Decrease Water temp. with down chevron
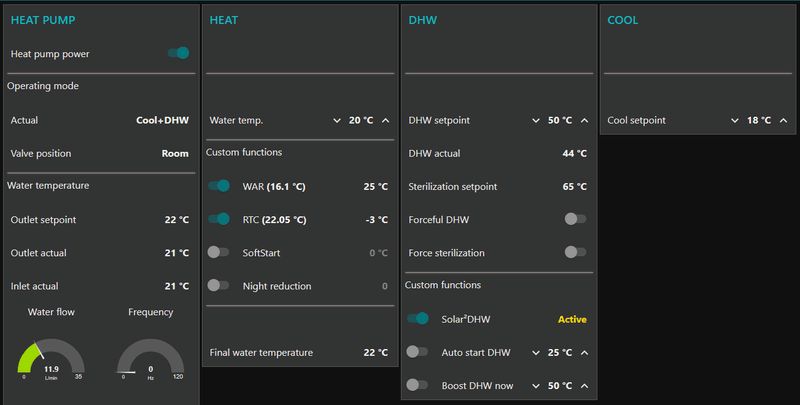Viewport: 800px width, 405px height. [x=336, y=121]
